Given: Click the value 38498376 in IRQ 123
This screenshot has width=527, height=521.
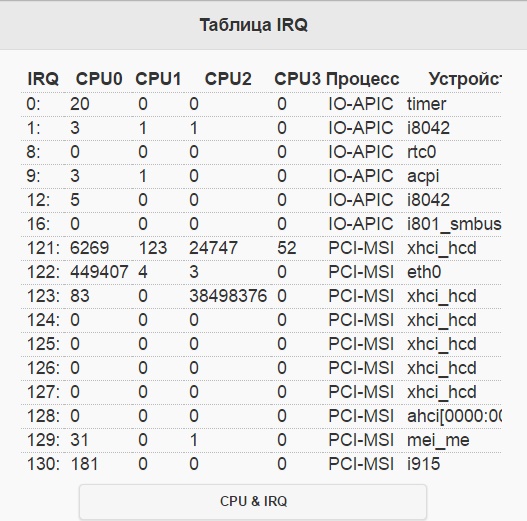Looking at the screenshot, I should 228,296.
